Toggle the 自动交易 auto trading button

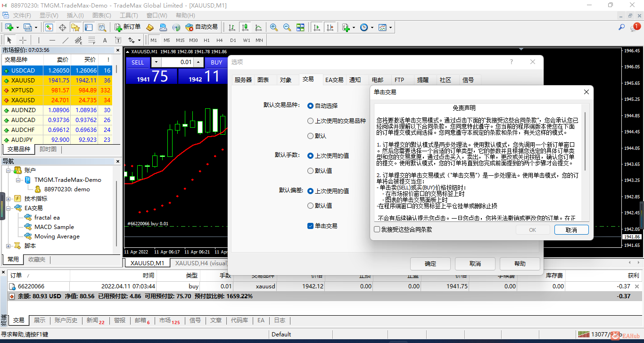202,27
